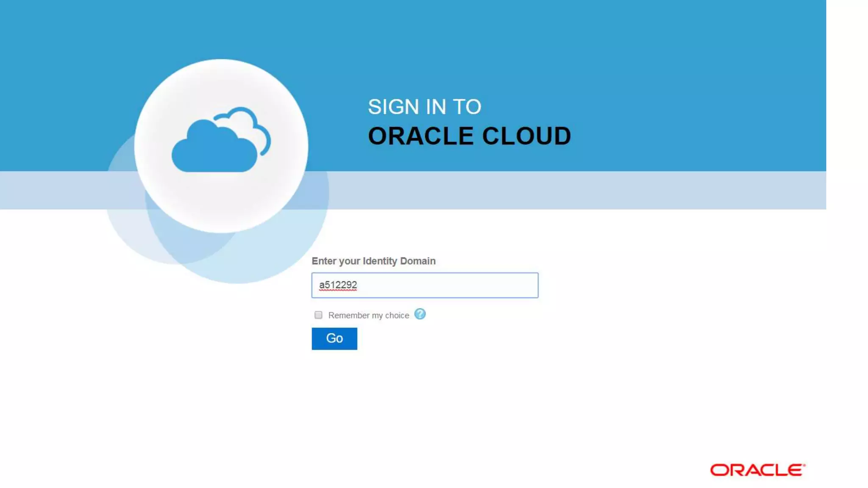Click the light blue band under header
Viewport: 868px width, 488px height.
point(551,190)
